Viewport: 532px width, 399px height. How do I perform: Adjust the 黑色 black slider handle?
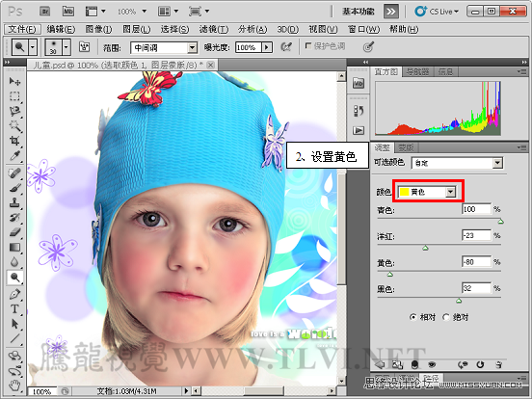[x=459, y=301]
